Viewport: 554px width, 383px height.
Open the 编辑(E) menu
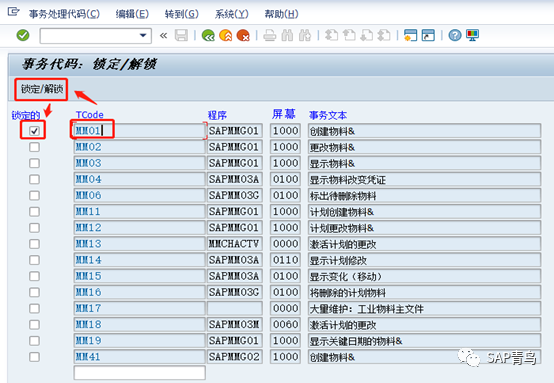click(x=132, y=14)
